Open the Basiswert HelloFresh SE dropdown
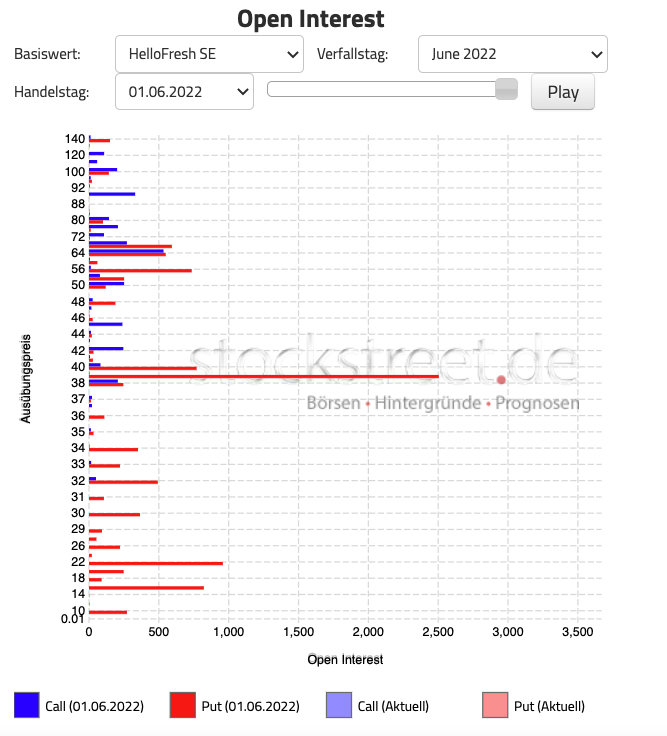 pos(209,54)
